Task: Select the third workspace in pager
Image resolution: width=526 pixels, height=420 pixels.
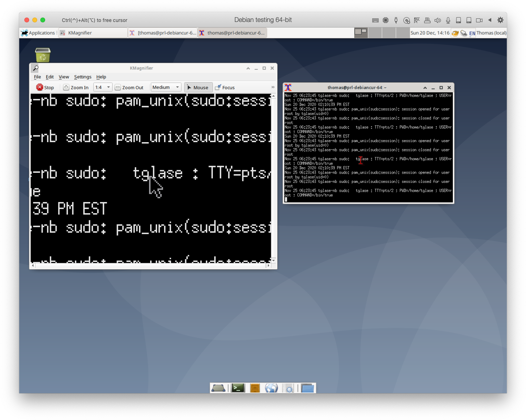Action: [x=389, y=33]
